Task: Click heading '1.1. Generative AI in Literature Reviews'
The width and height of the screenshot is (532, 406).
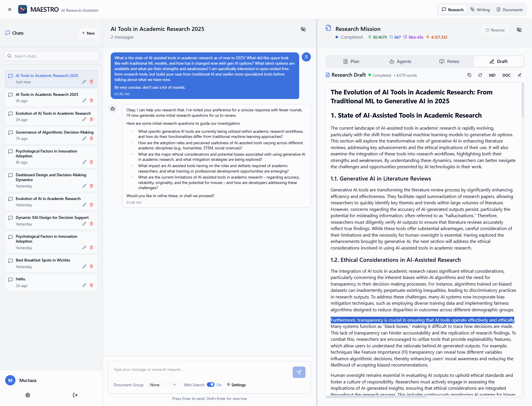Action: coord(381,179)
